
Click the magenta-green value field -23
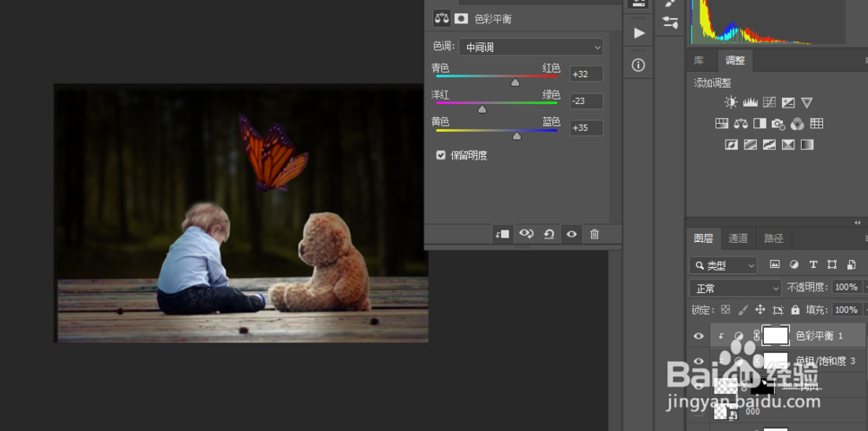pos(587,101)
